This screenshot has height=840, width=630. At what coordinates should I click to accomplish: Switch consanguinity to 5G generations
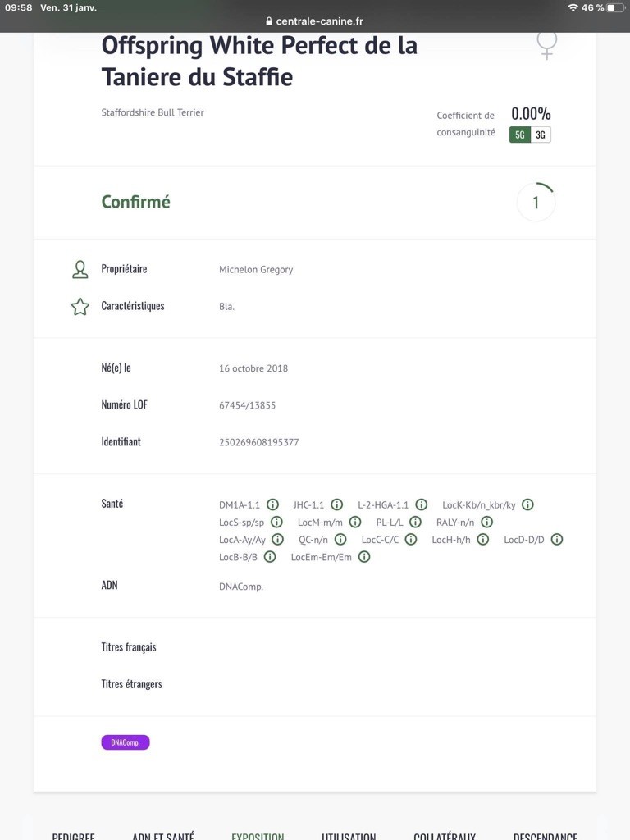520,135
